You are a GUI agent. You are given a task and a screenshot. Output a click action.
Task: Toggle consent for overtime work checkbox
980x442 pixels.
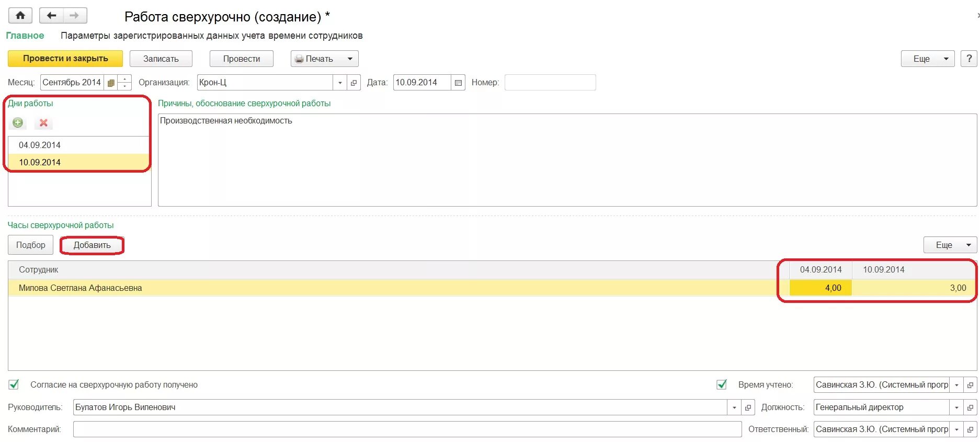pyautogui.click(x=14, y=385)
